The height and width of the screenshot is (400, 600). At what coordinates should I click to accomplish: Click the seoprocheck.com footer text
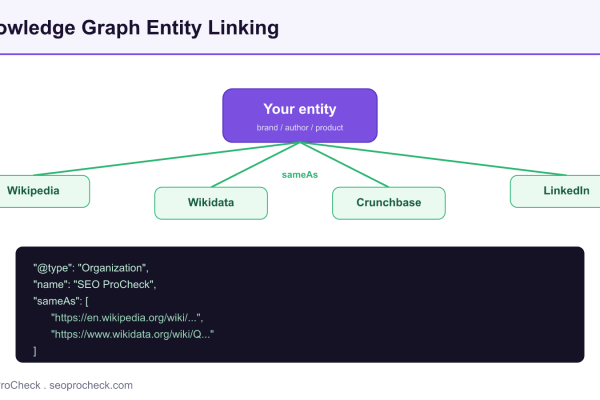coord(91,385)
